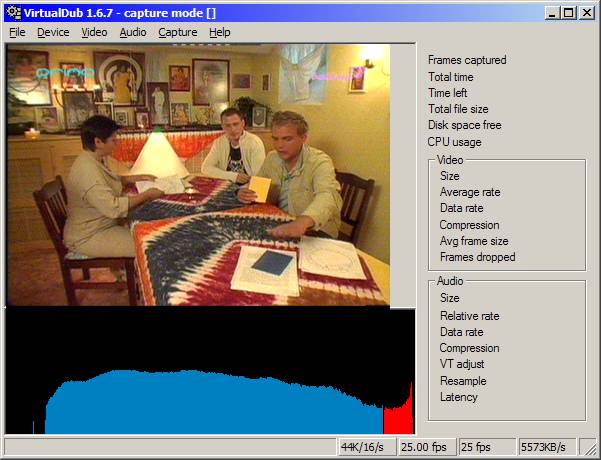Click the 25.00 fps frame rate status field
The height and width of the screenshot is (460, 601).
(426, 447)
